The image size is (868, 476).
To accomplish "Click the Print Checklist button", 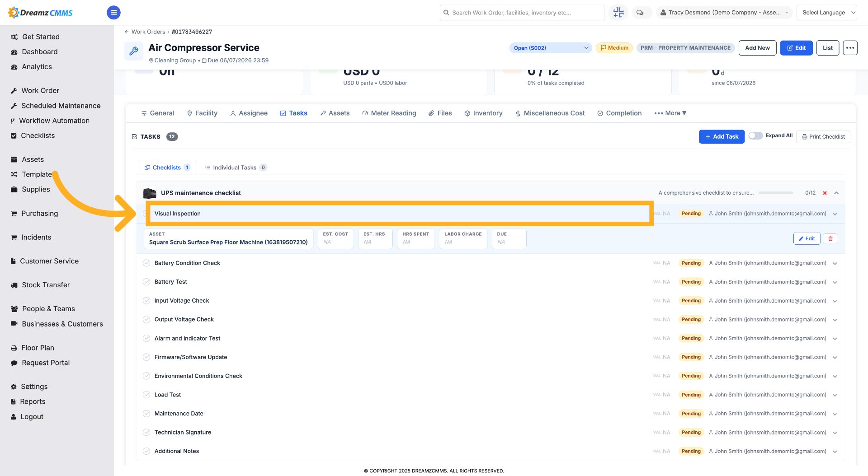I will point(823,136).
